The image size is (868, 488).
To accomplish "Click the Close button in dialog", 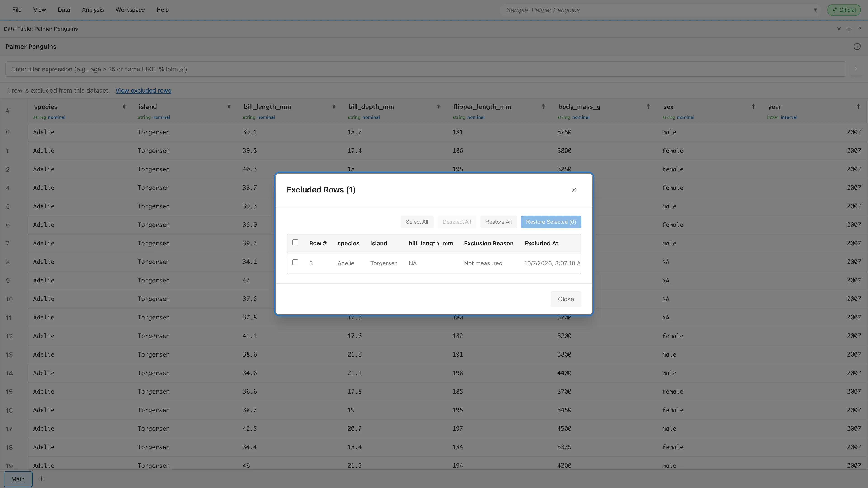I will (x=566, y=299).
